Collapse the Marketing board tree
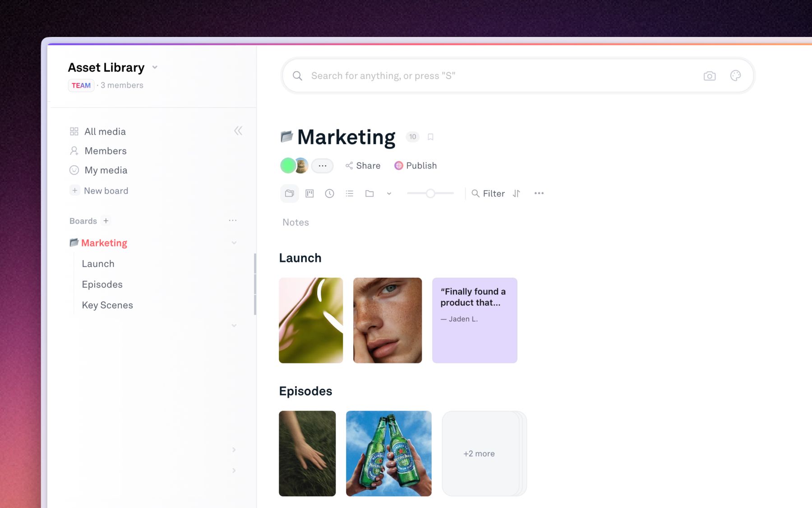Viewport: 812px width, 508px height. pyautogui.click(x=234, y=243)
